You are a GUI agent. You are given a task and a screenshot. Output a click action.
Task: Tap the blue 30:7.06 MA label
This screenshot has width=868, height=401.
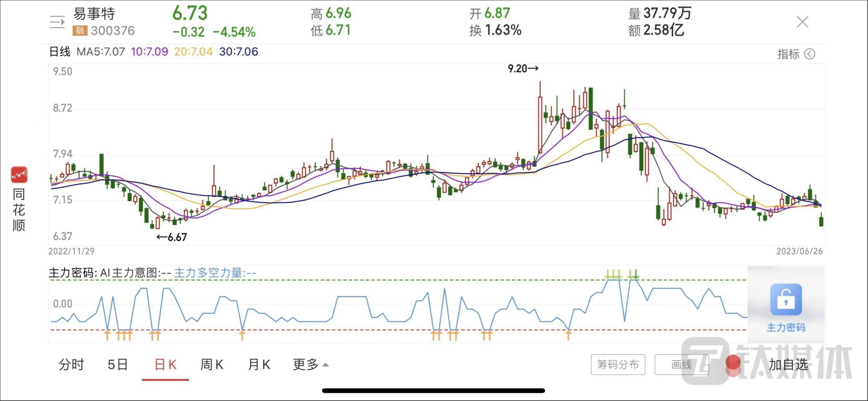239,52
